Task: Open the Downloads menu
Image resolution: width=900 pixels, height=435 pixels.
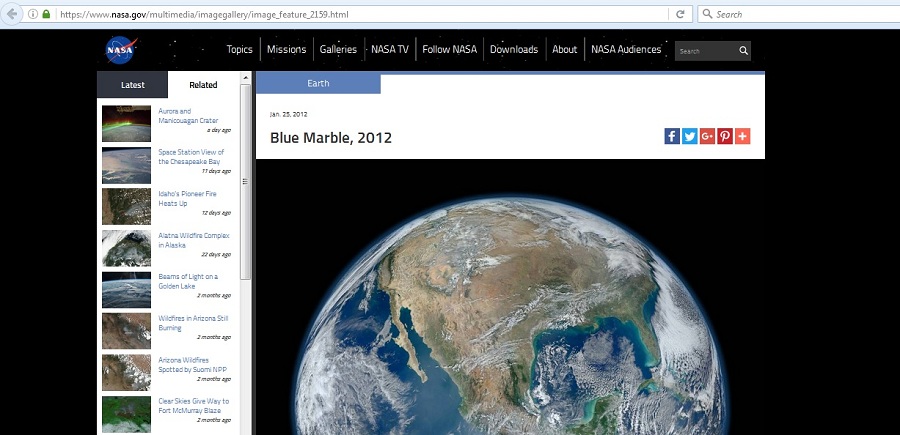Action: coord(514,49)
